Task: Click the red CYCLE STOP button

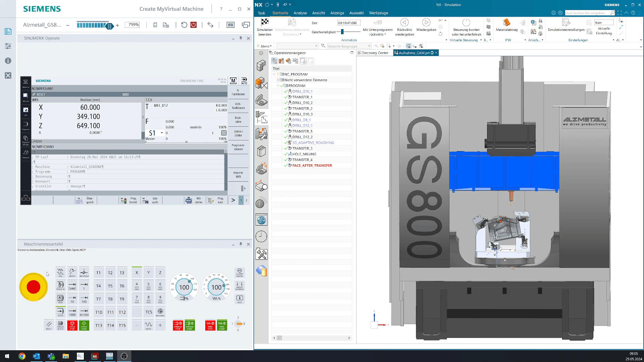Action: coord(72,325)
